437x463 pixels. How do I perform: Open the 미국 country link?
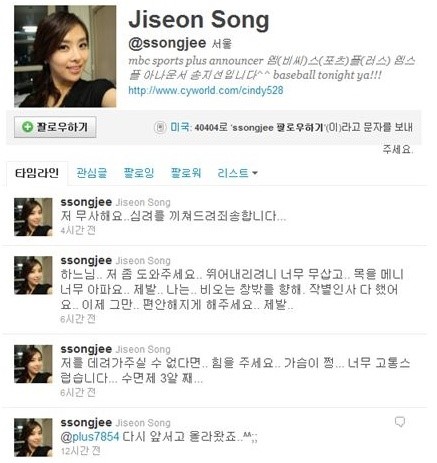point(180,127)
